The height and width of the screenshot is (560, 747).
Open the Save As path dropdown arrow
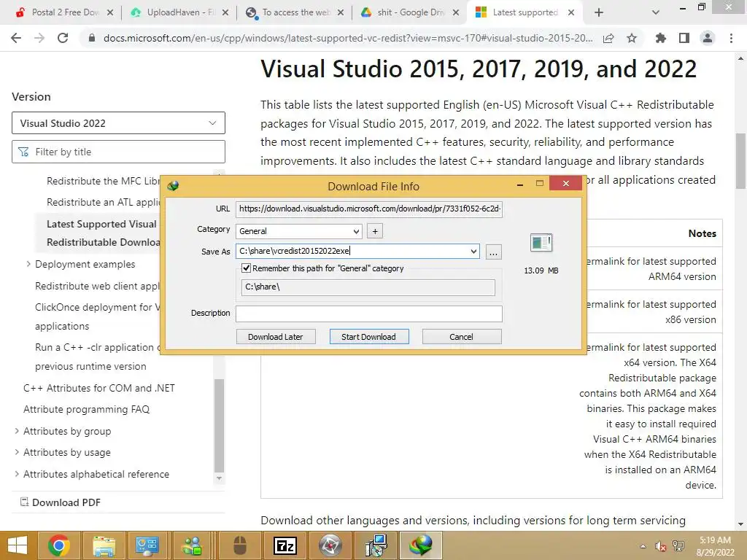coord(473,251)
